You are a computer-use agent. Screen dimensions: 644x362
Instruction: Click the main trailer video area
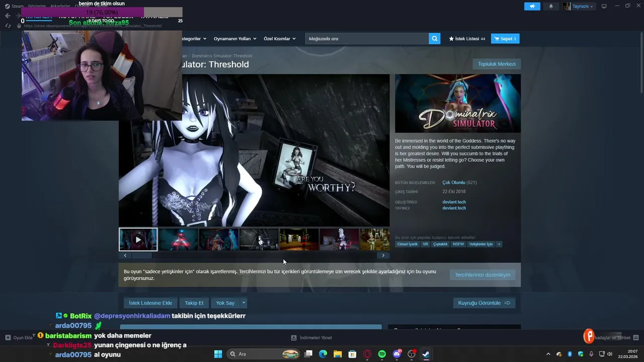254,150
